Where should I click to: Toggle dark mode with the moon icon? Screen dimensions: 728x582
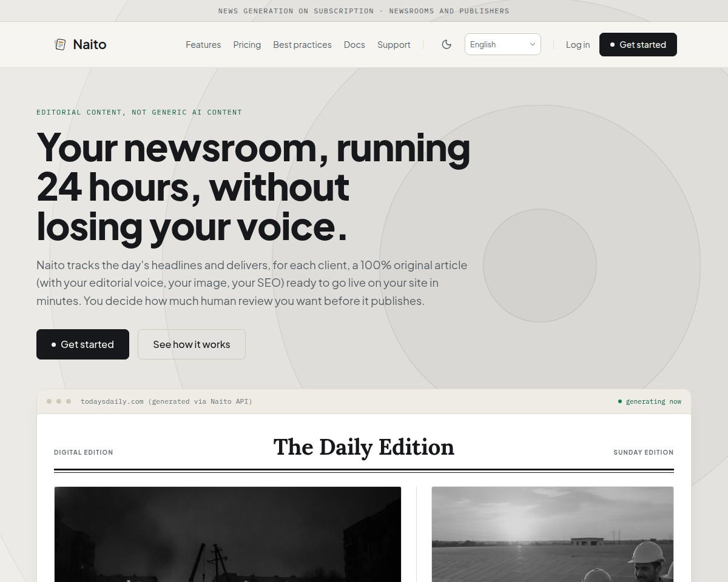pyautogui.click(x=447, y=44)
